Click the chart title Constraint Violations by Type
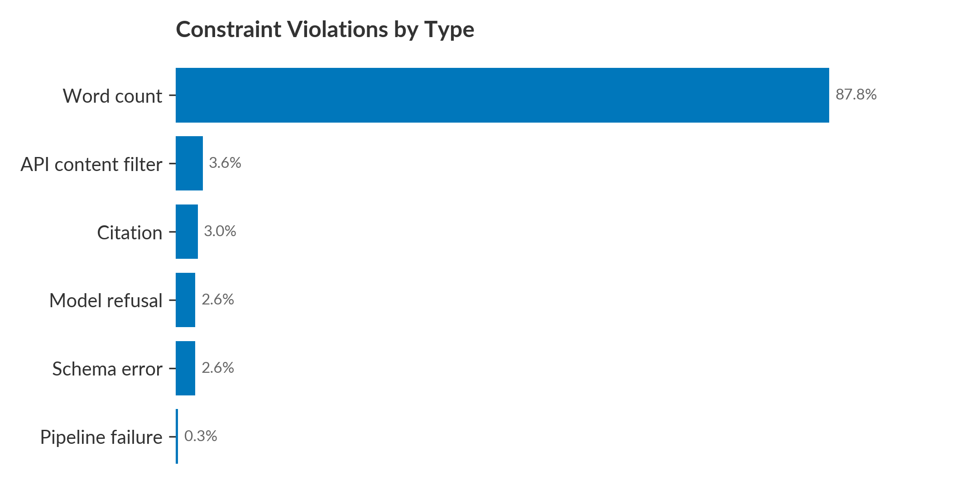This screenshot has width=980, height=504. pyautogui.click(x=325, y=30)
